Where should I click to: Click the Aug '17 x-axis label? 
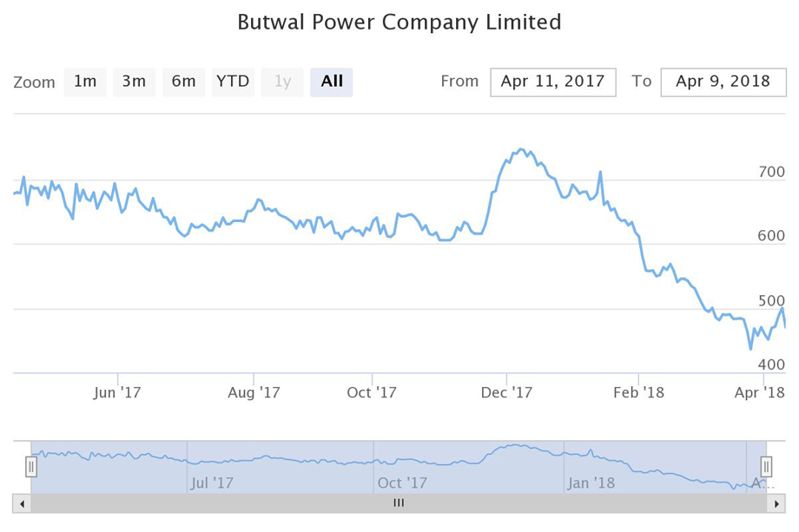pos(254,392)
